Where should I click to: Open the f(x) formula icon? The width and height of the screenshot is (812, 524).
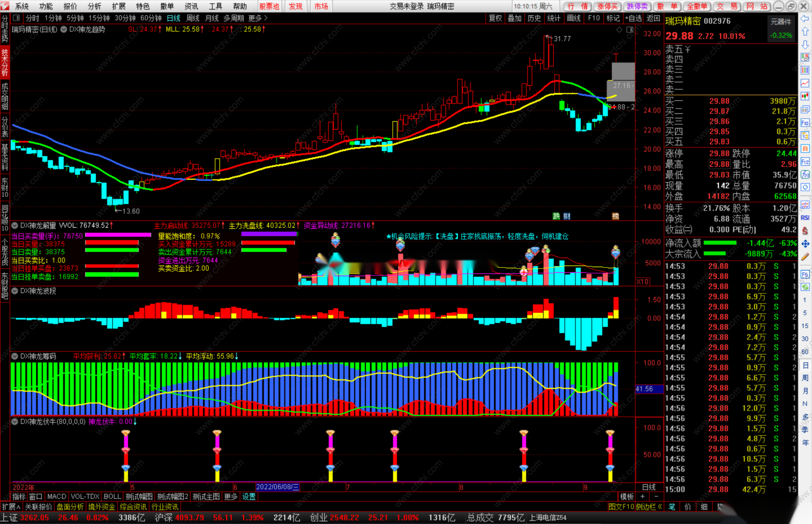[805, 175]
